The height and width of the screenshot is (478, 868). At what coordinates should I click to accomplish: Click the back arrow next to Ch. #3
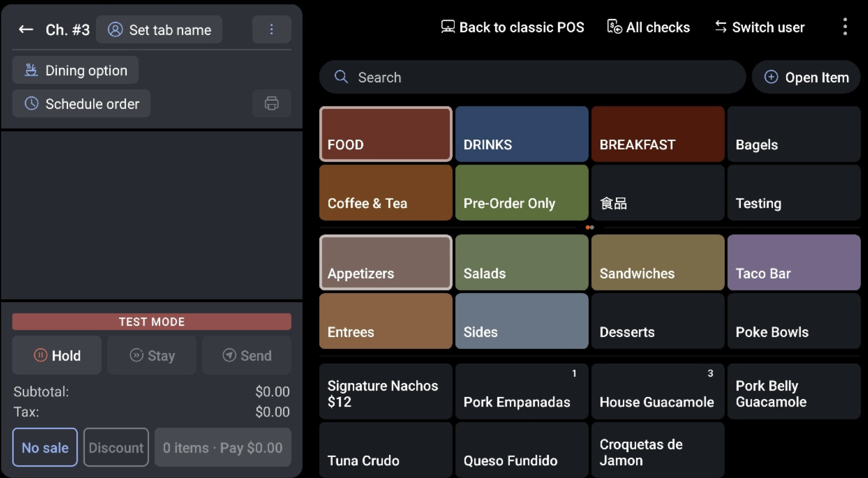point(25,29)
